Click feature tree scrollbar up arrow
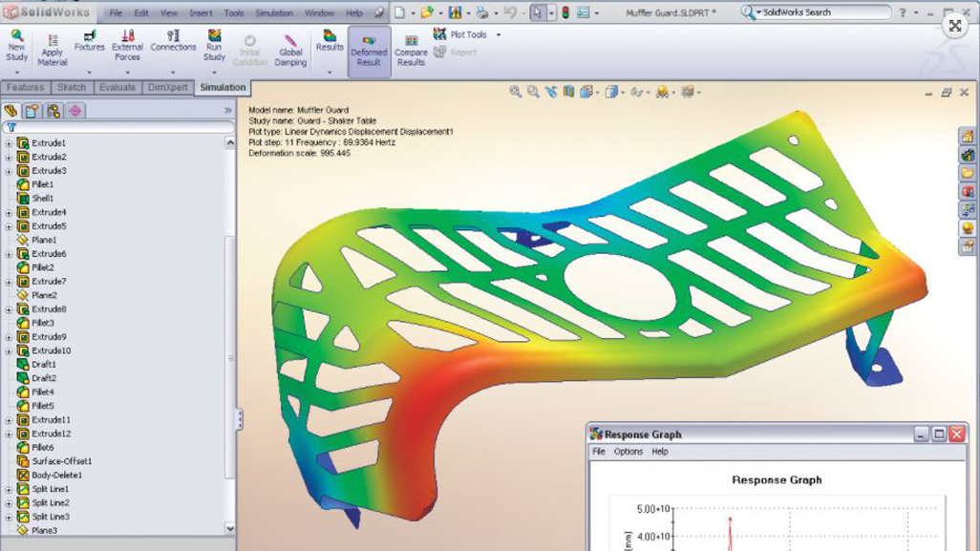 [229, 143]
